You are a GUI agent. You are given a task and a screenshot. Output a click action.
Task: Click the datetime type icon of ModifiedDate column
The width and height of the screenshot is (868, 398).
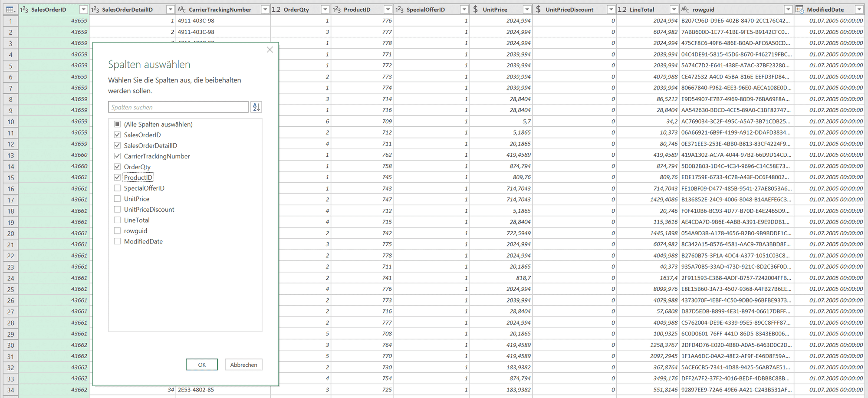(x=799, y=10)
